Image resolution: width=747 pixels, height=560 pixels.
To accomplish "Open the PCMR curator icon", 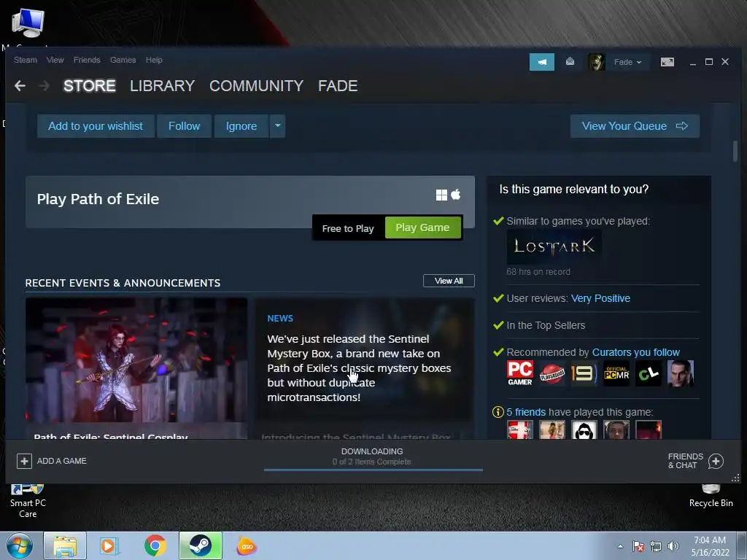I will (x=616, y=373).
